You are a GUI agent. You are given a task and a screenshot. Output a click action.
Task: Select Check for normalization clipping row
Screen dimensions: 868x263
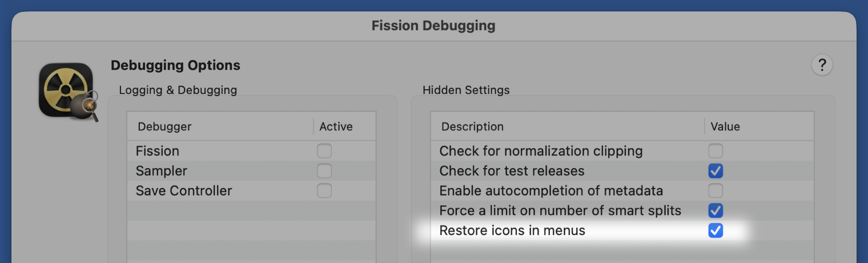pyautogui.click(x=541, y=152)
